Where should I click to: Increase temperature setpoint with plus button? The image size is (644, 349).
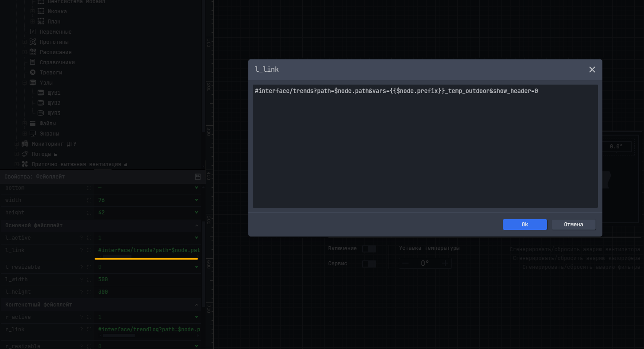click(x=445, y=264)
